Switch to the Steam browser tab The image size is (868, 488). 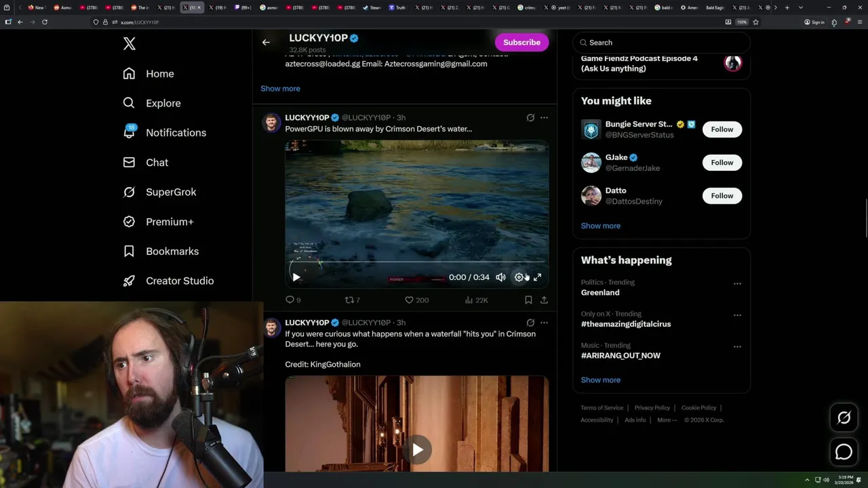pos(372,7)
